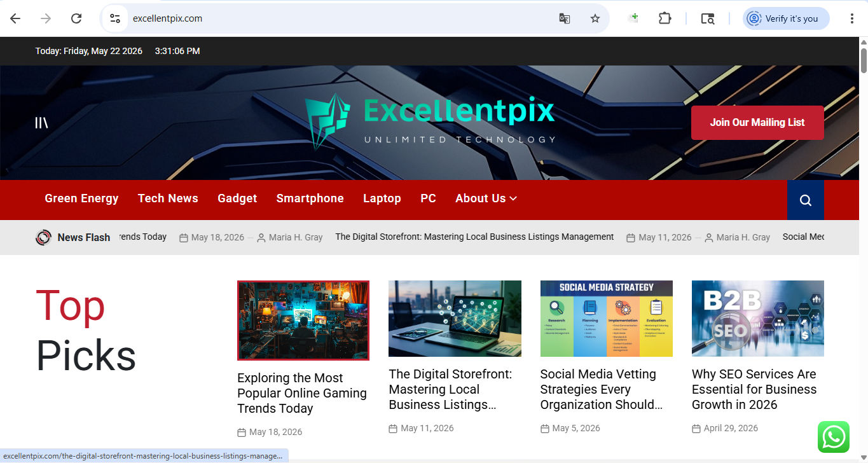Screen dimensions: 868x463
Task: Click the Social Media Strategy thumbnail
Action: click(x=607, y=319)
